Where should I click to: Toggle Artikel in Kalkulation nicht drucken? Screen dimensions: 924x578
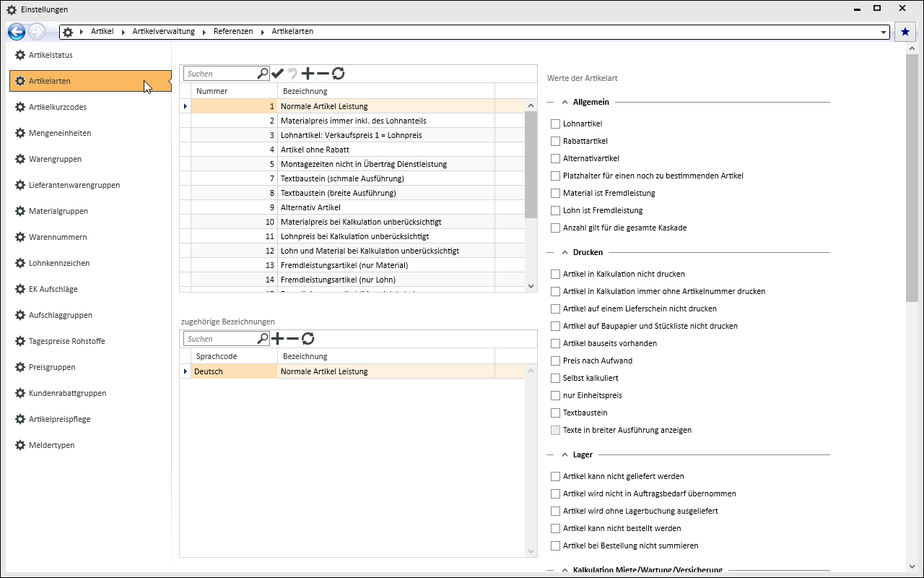coord(555,274)
